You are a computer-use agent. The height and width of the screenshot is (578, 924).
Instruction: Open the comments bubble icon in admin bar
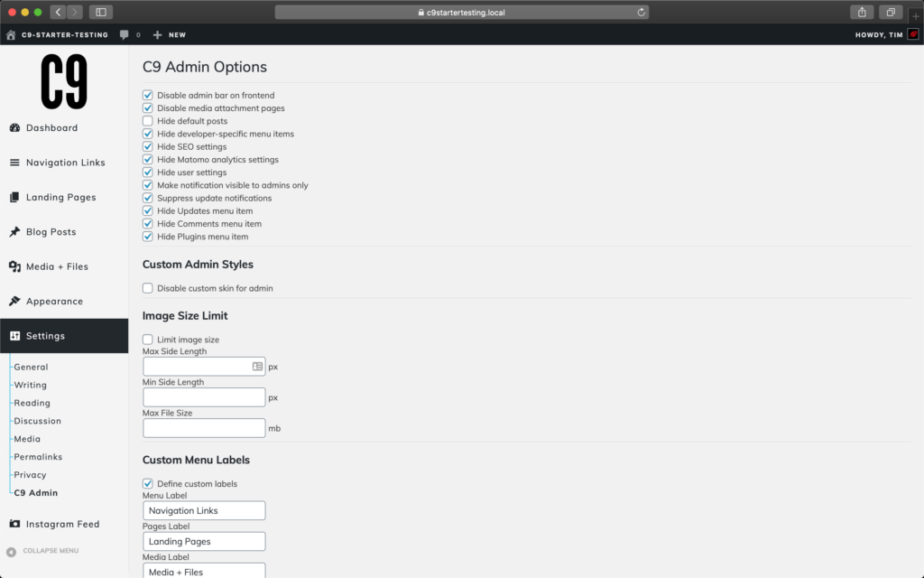(x=124, y=35)
